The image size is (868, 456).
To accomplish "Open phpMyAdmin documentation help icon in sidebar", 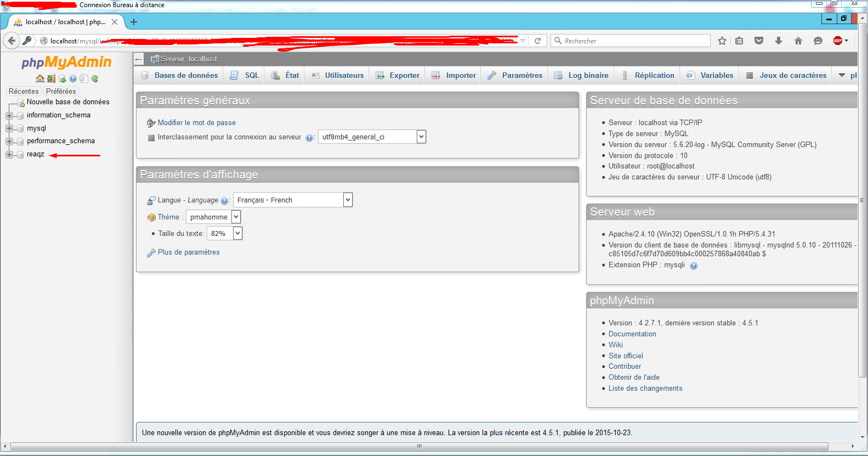I will tap(73, 78).
